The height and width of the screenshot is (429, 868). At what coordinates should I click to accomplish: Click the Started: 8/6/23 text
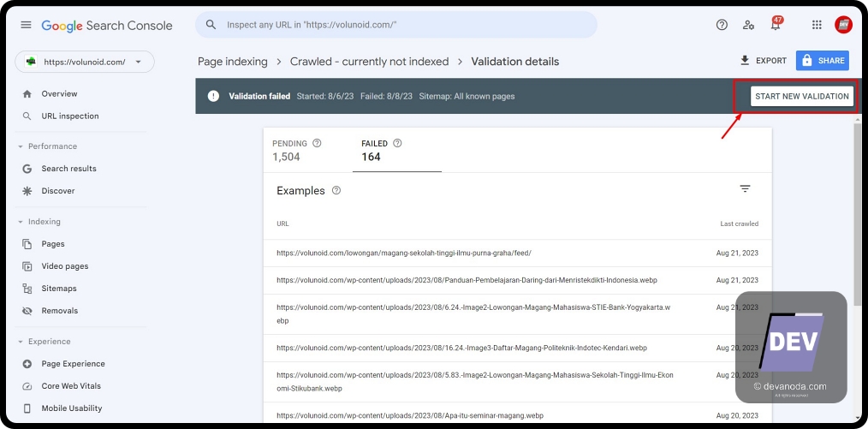324,96
